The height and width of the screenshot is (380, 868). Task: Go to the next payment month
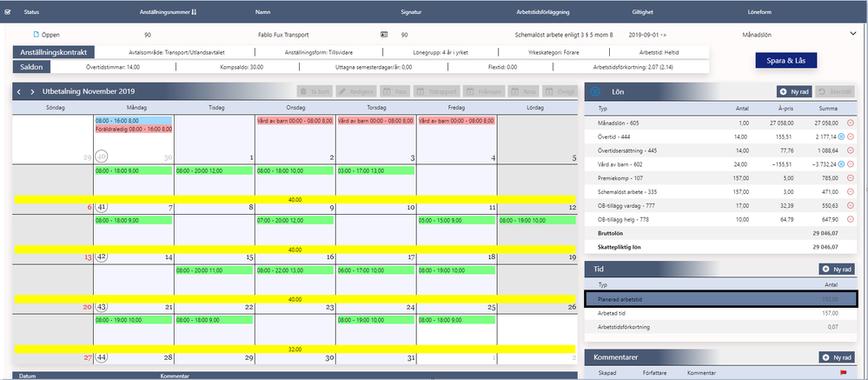click(32, 91)
